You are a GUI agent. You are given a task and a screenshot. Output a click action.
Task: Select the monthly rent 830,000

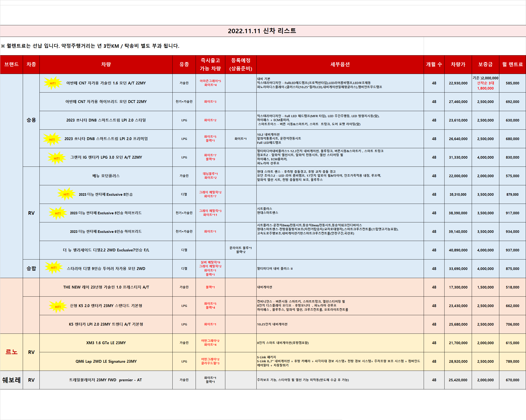click(513, 157)
